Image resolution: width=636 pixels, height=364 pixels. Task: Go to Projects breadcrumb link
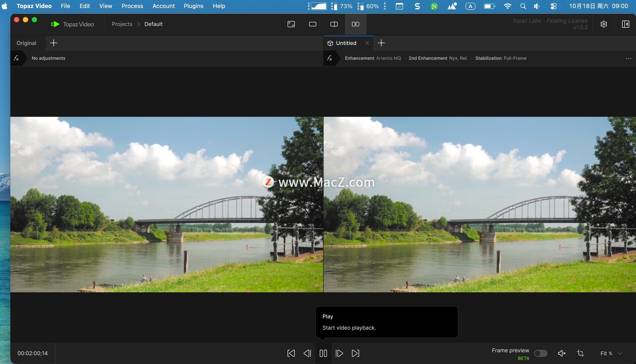122,24
